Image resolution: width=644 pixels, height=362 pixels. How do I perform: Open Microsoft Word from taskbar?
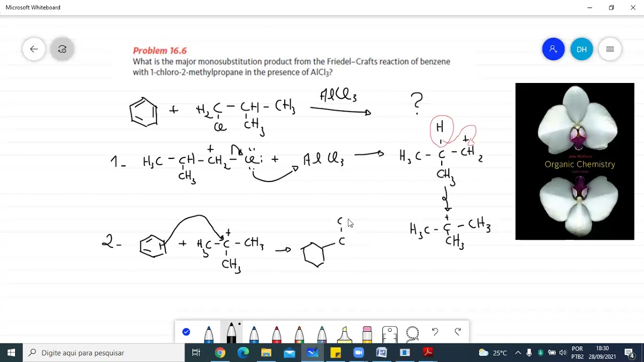[x=382, y=352]
